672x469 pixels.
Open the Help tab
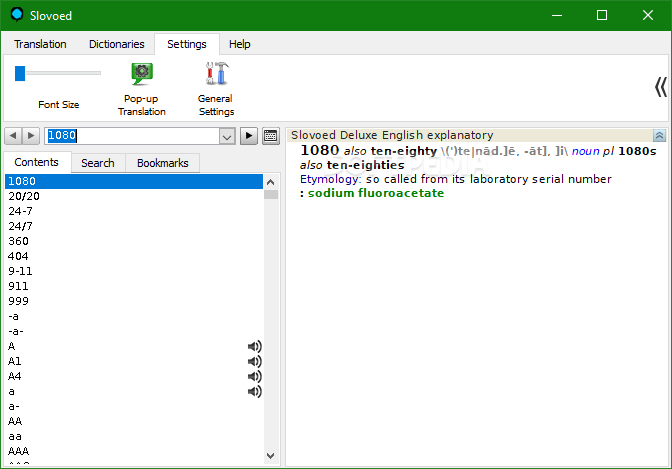(240, 44)
